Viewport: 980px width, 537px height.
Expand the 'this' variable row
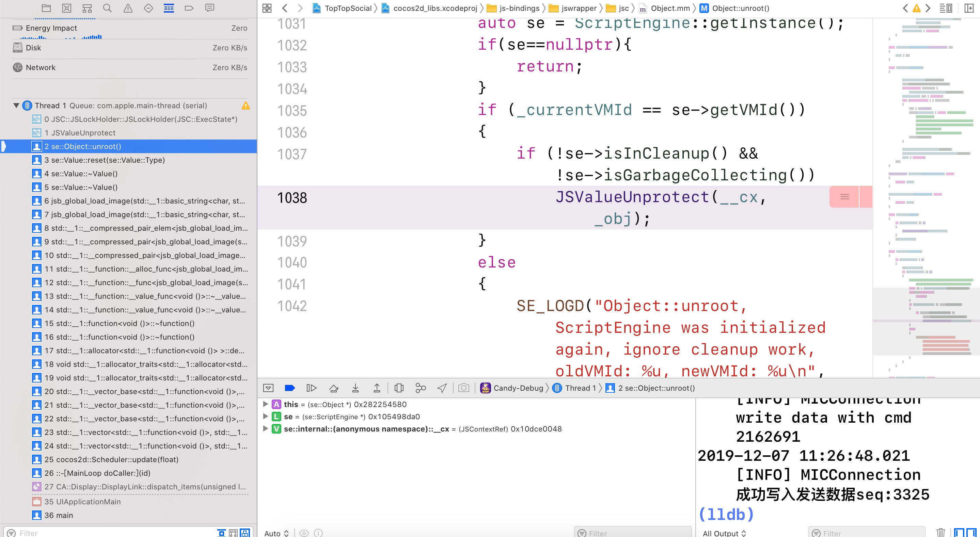pos(266,404)
